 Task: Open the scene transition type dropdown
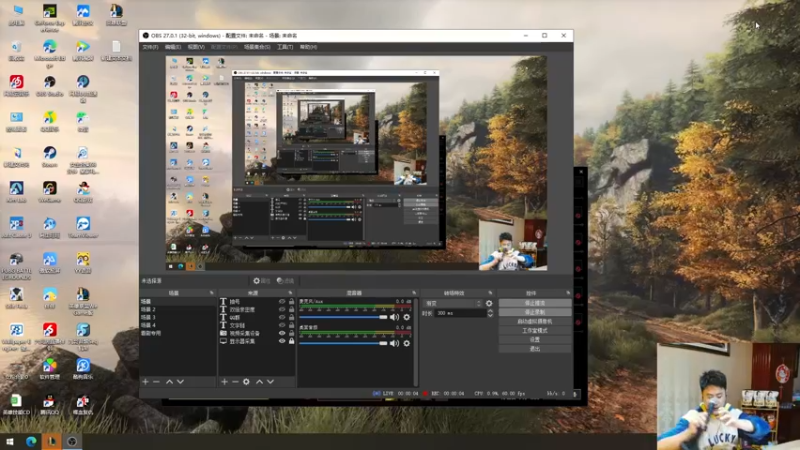click(x=454, y=303)
